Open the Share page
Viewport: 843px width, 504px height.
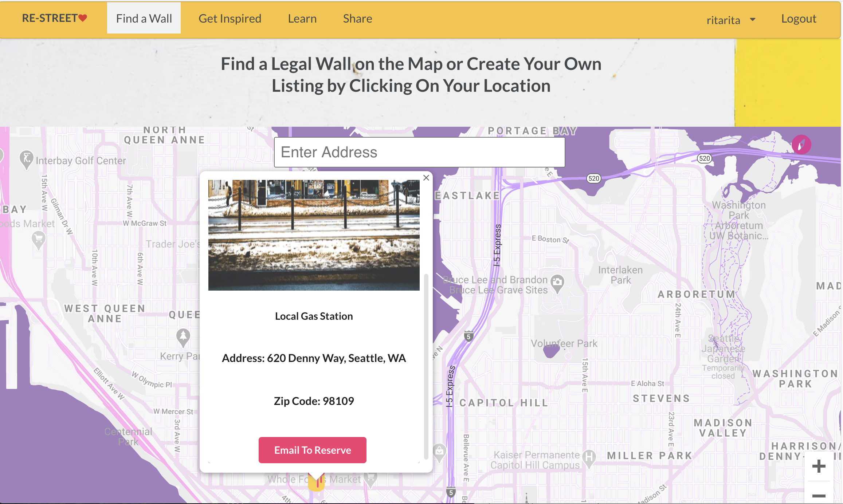click(358, 19)
